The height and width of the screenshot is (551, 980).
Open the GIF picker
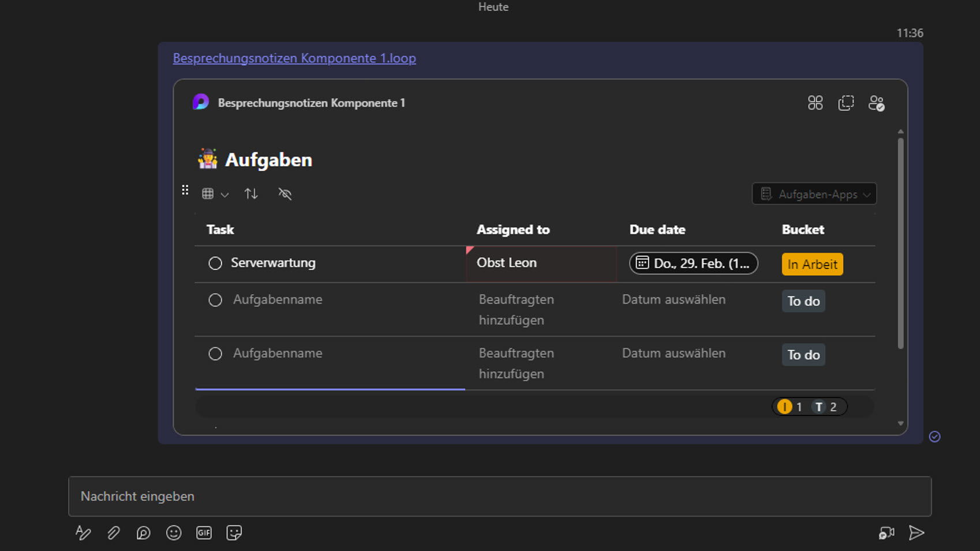[204, 533]
